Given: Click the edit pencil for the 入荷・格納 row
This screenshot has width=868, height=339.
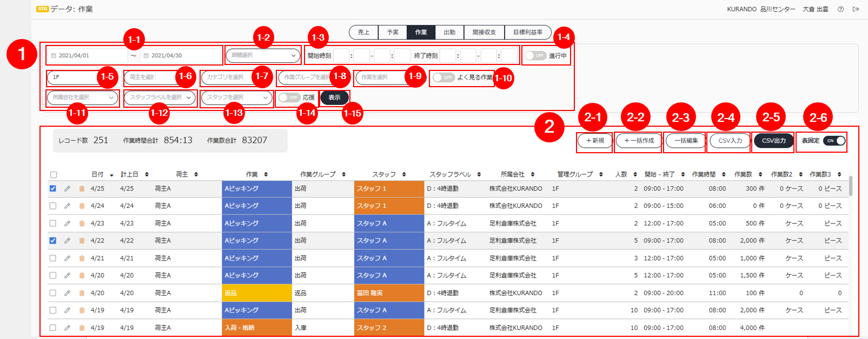Looking at the screenshot, I should click(x=67, y=328).
